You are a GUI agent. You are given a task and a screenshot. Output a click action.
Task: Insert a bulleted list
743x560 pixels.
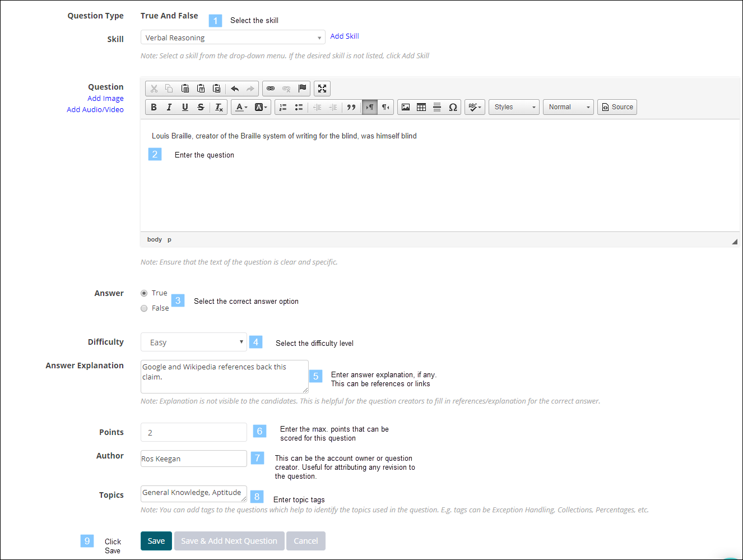coord(299,107)
